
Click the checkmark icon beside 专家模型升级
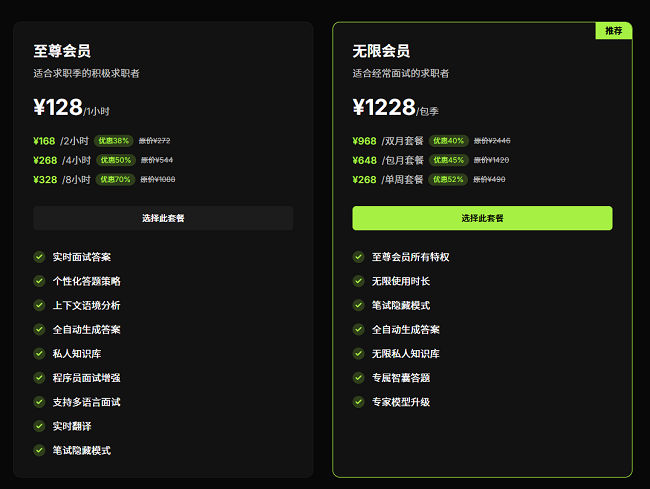point(358,402)
